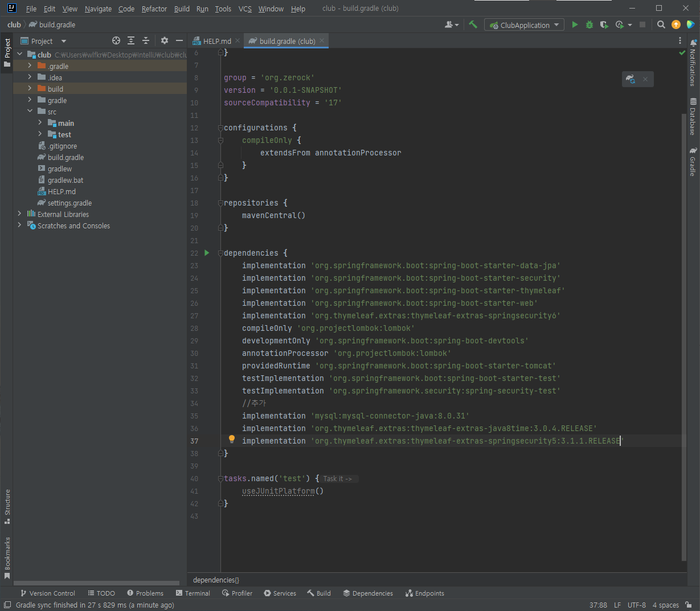Open the Notifications side panel
The image size is (700, 611).
693,63
